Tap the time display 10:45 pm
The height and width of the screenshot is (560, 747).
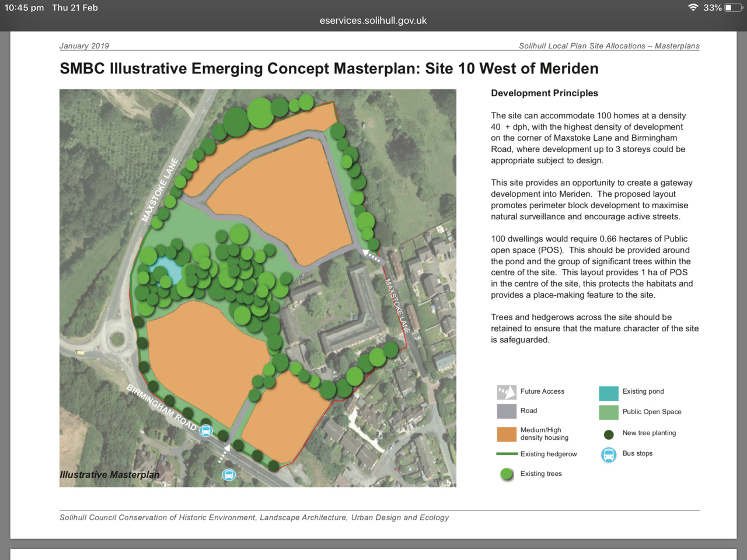24,8
